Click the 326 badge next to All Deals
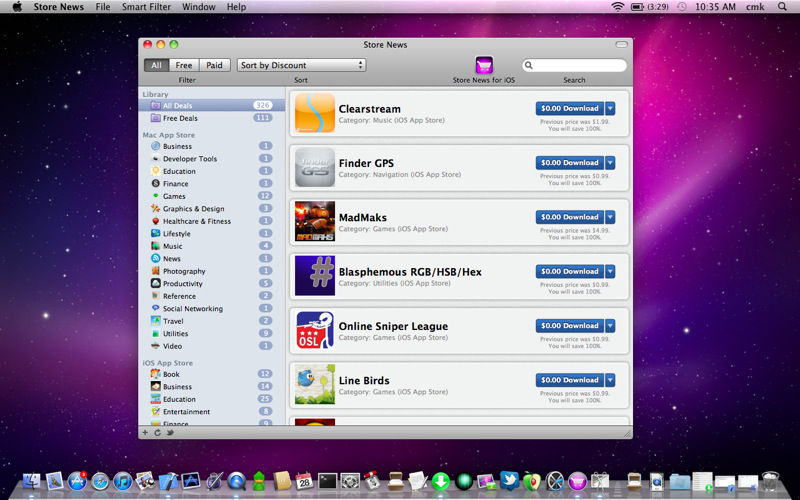800x500 pixels. click(x=263, y=105)
